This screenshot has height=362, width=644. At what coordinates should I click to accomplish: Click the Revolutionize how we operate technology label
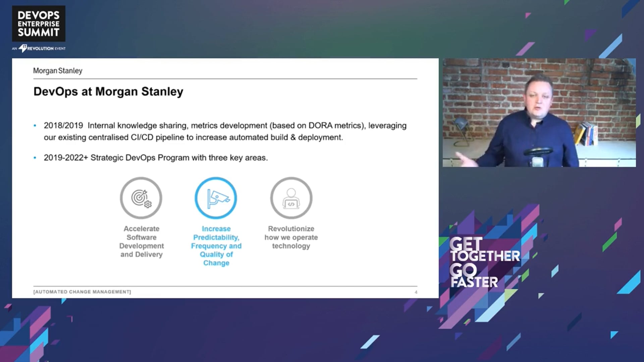291,237
